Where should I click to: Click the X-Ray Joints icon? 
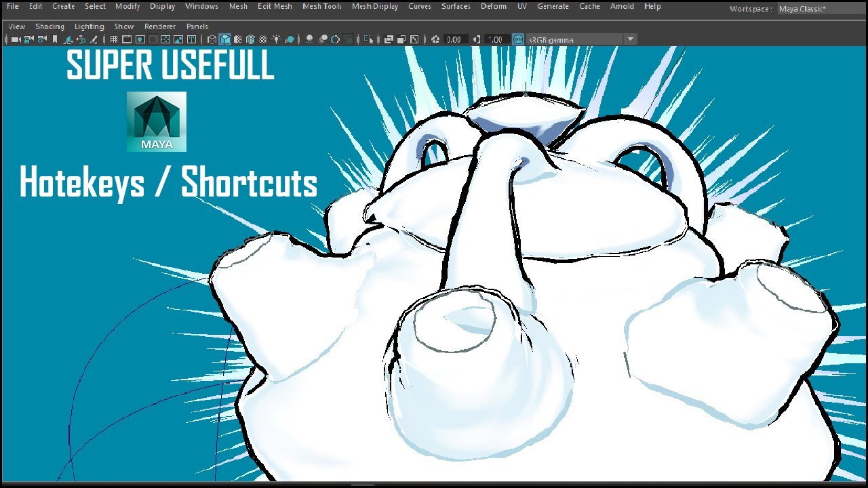coord(414,39)
